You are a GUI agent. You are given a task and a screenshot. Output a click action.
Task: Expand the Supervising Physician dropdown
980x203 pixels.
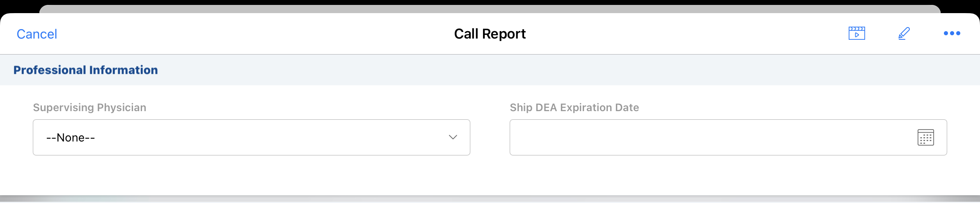pos(251,137)
